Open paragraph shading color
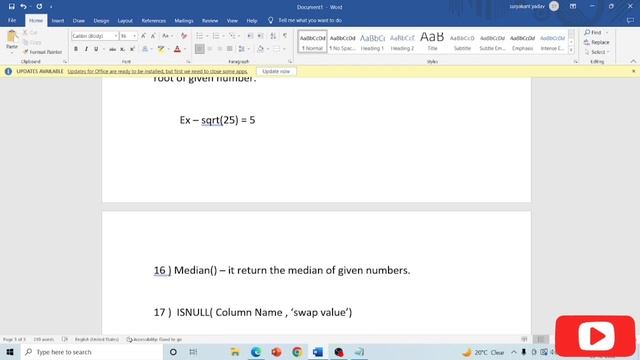 [260, 49]
